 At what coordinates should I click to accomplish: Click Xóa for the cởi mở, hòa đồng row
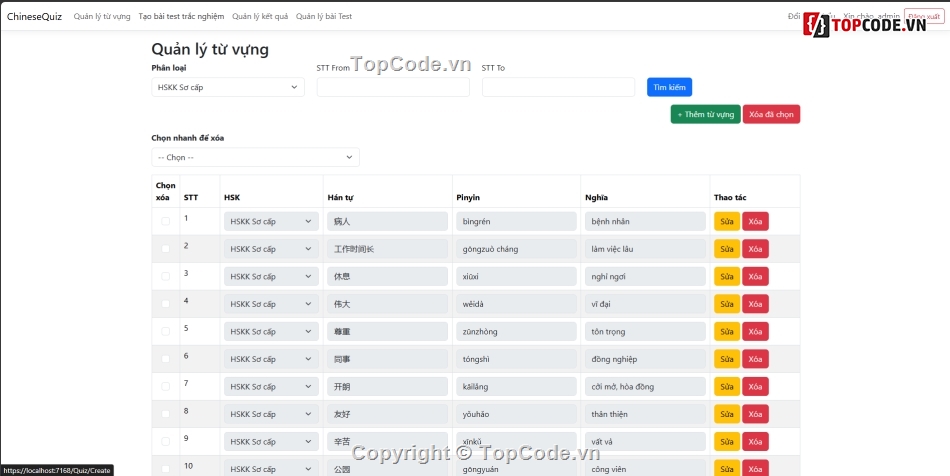coord(756,387)
